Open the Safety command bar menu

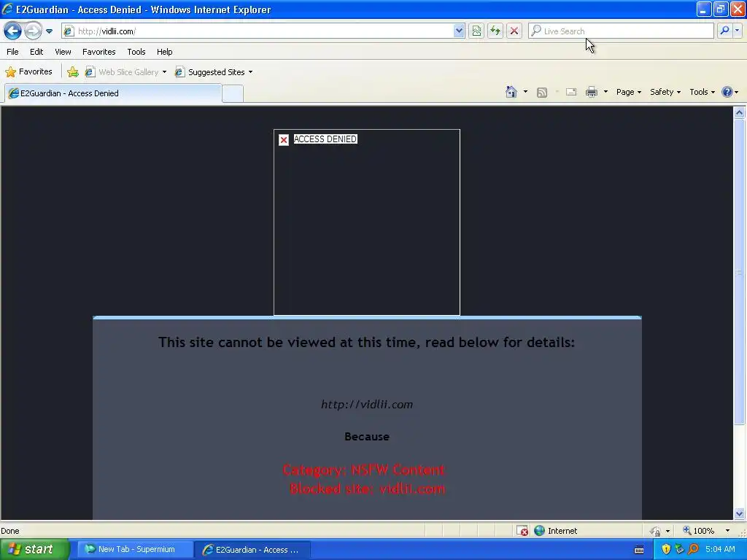(x=665, y=92)
